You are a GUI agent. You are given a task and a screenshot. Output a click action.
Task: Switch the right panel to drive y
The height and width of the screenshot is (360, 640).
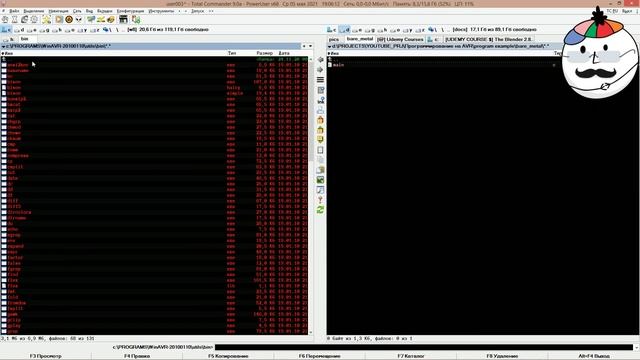(408, 30)
